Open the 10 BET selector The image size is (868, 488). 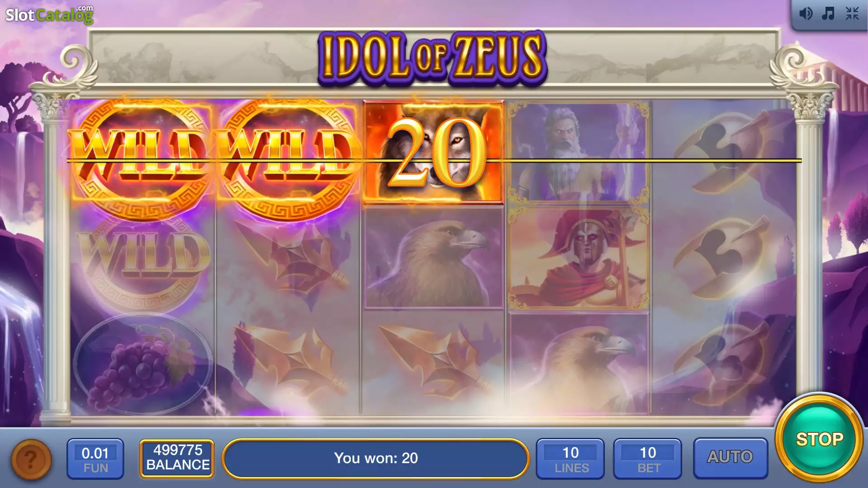pyautogui.click(x=648, y=459)
